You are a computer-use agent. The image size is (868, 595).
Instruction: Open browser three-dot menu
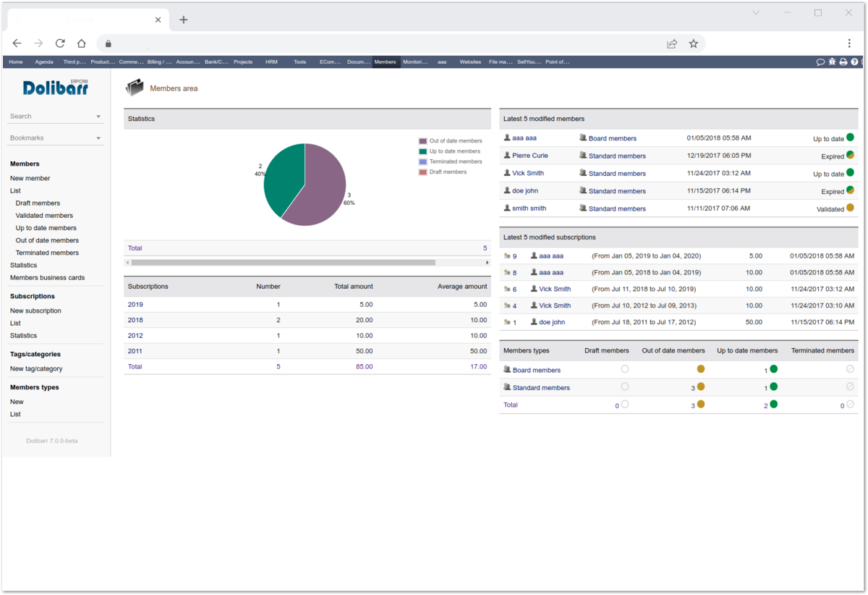pyautogui.click(x=849, y=43)
